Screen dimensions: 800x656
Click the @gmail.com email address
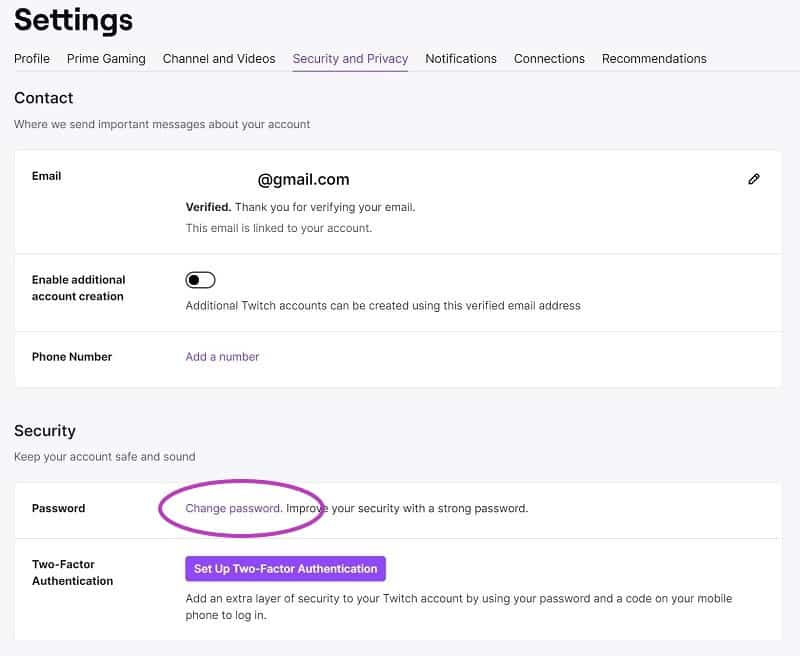(304, 180)
